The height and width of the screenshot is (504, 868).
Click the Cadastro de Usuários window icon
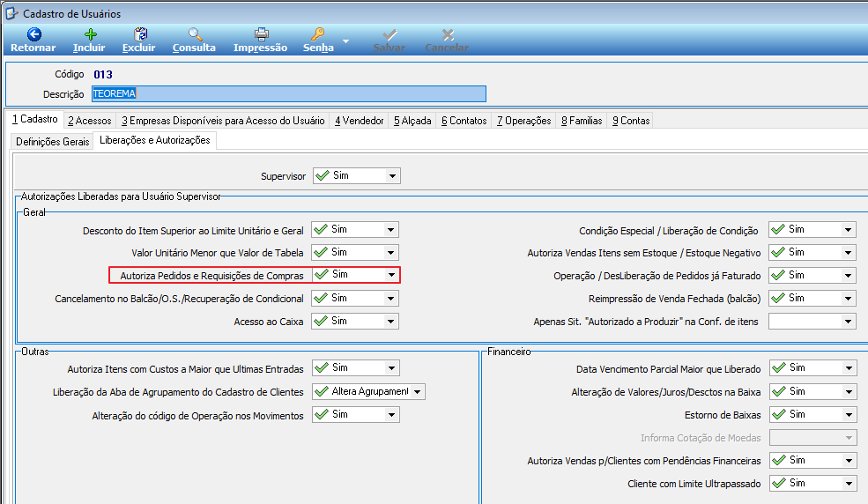(x=11, y=12)
